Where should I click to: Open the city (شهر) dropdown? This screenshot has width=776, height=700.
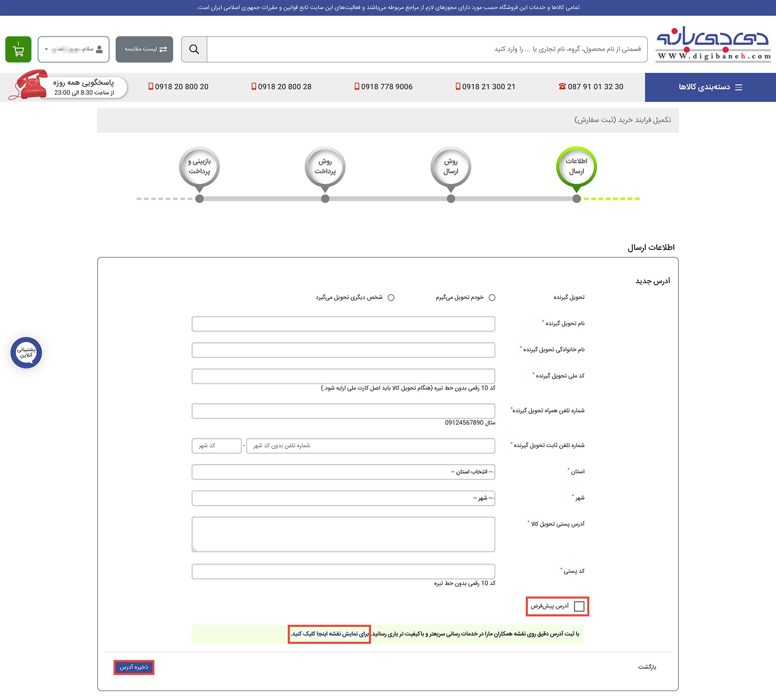(x=343, y=498)
